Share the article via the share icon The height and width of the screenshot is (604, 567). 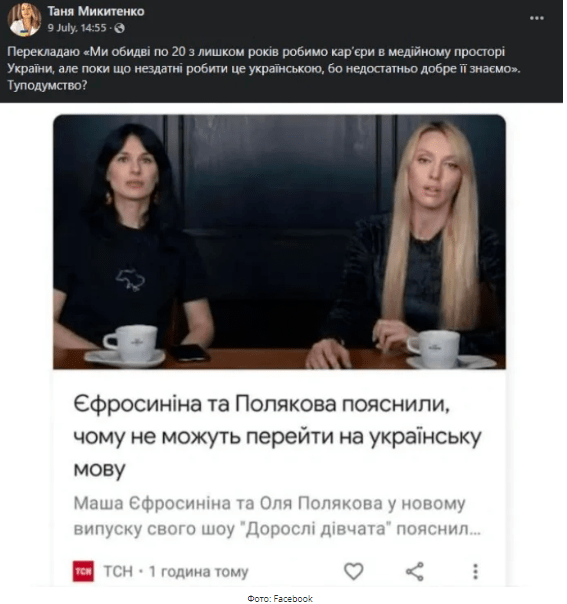pyautogui.click(x=415, y=572)
